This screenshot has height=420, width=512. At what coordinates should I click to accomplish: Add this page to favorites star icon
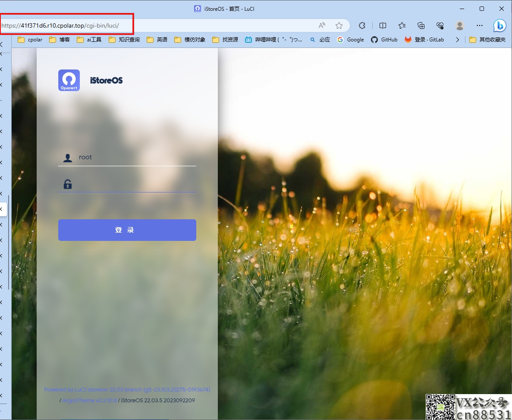(339, 25)
